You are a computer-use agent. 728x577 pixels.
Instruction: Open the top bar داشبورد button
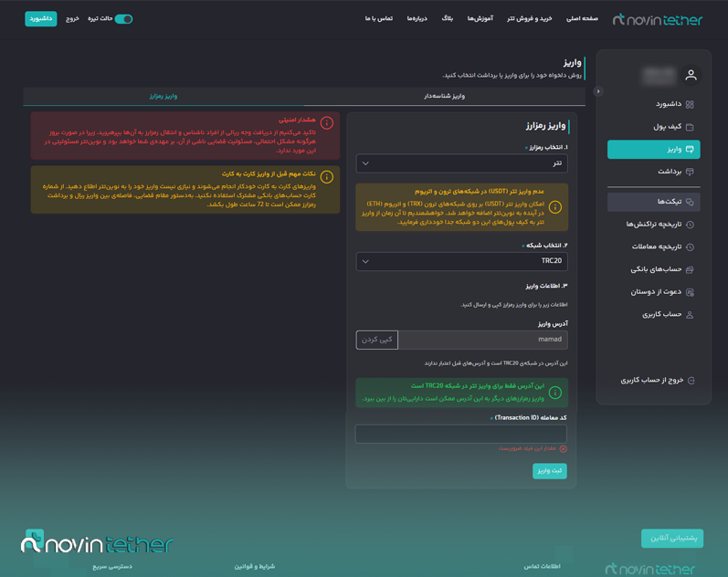coord(41,18)
